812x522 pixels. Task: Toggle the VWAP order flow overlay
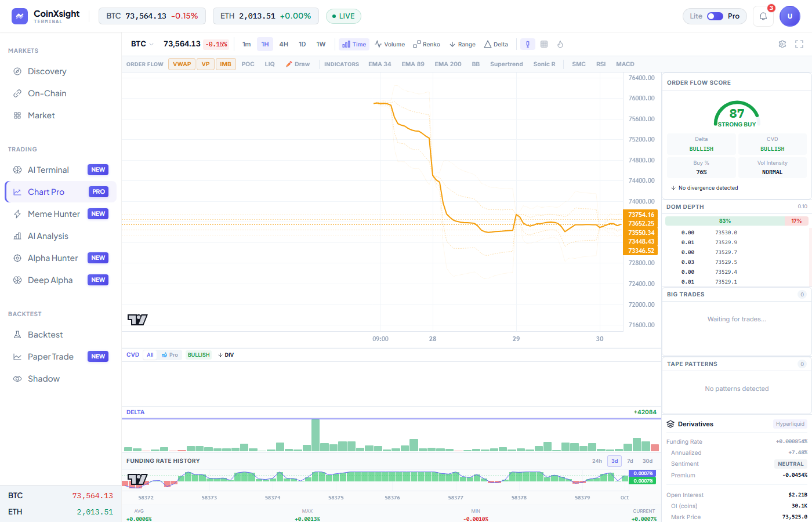[182, 64]
